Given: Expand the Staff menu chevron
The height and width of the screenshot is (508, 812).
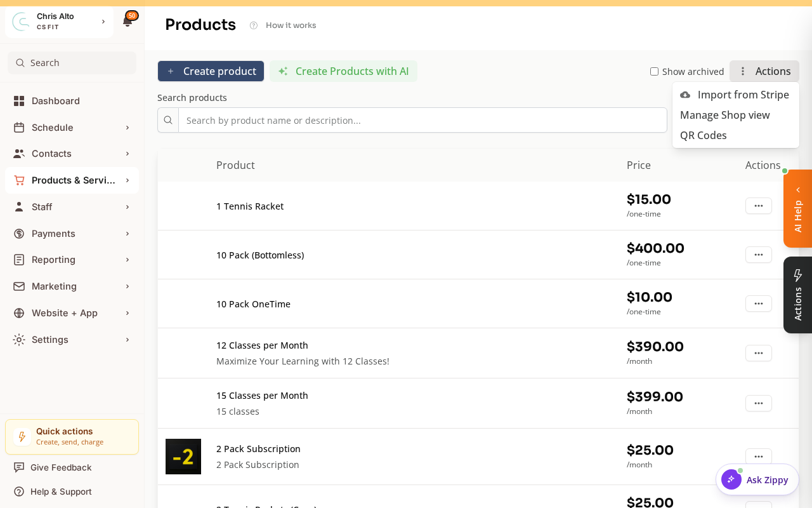Looking at the screenshot, I should point(128,207).
